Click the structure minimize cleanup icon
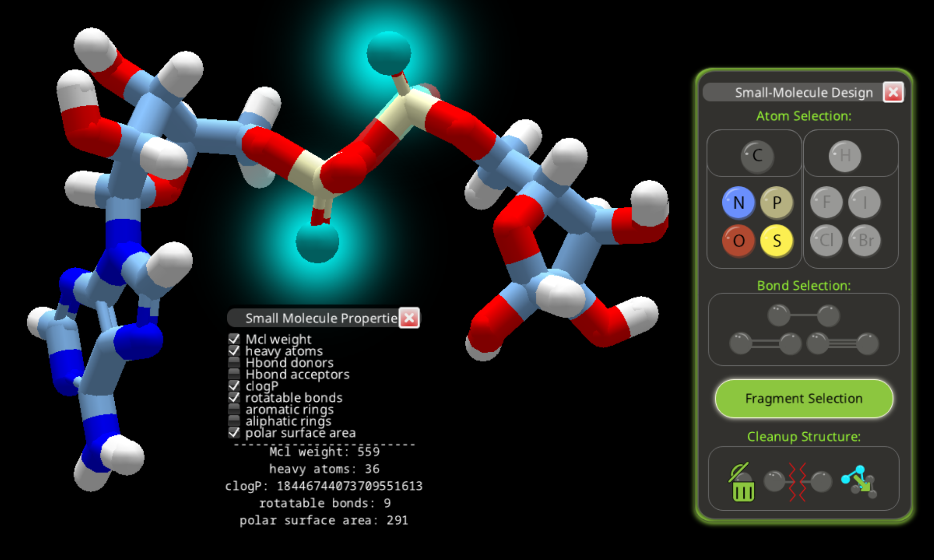The height and width of the screenshot is (560, 934). click(859, 482)
